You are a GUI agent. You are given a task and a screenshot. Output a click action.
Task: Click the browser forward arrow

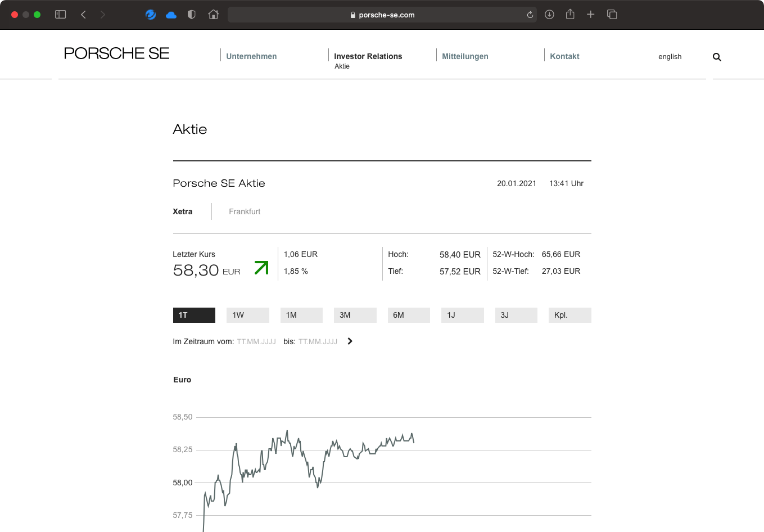coord(103,15)
